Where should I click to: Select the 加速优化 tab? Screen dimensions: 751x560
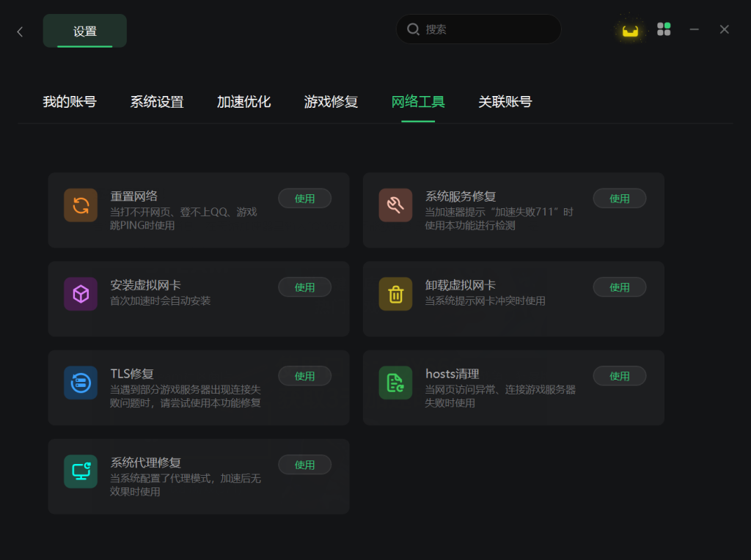click(x=243, y=101)
